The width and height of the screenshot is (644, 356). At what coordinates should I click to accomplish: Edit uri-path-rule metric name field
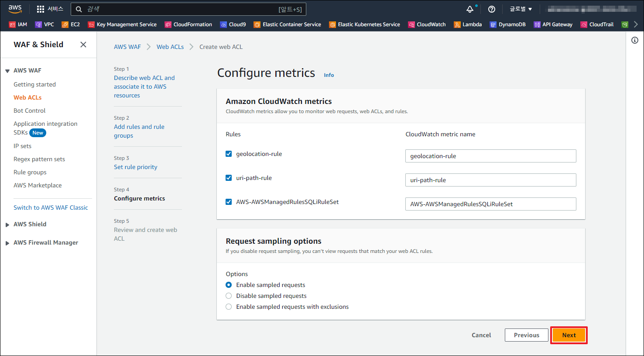(x=491, y=180)
